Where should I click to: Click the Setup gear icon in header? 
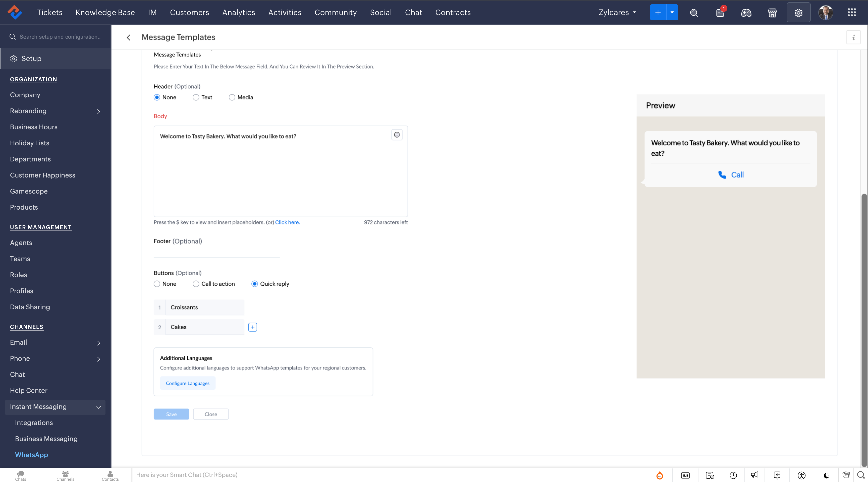[x=798, y=13]
